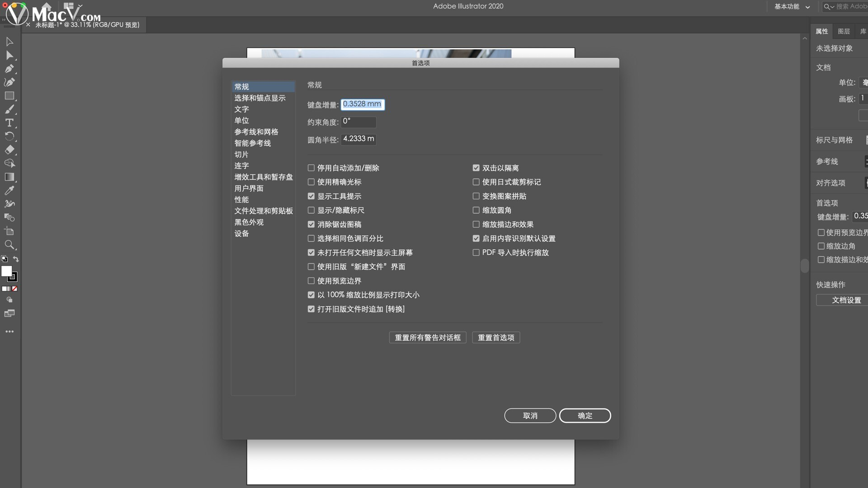Uncheck 显示工具提示 checkbox
Viewport: 868px width, 488px height.
coord(311,196)
